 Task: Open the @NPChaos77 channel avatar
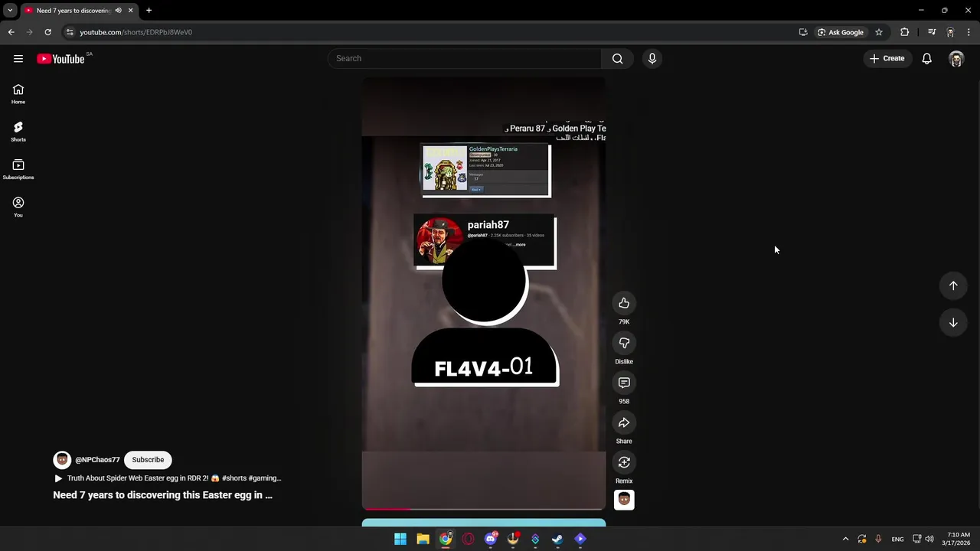(62, 460)
